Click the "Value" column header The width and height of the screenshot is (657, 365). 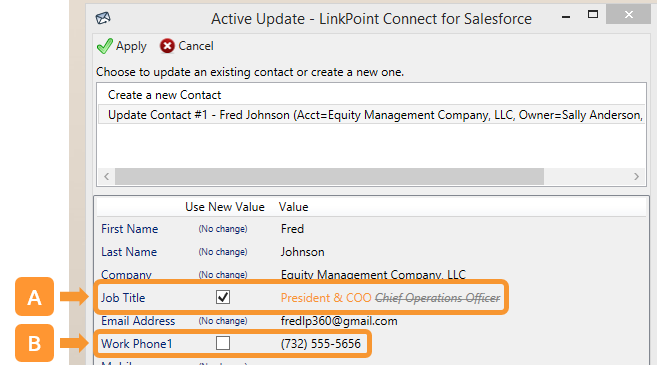pyautogui.click(x=293, y=207)
